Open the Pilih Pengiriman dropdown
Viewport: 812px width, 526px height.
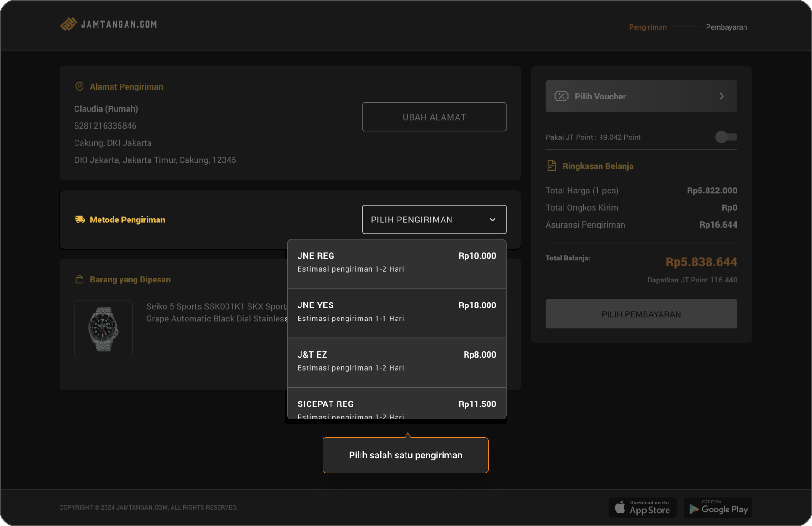pyautogui.click(x=434, y=220)
